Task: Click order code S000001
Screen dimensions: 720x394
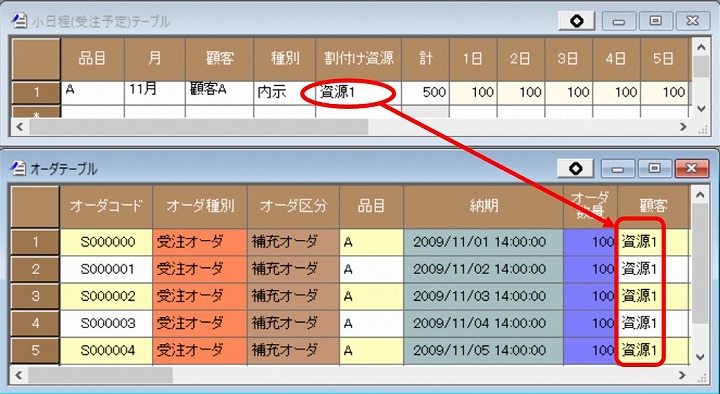Action: coord(106,269)
